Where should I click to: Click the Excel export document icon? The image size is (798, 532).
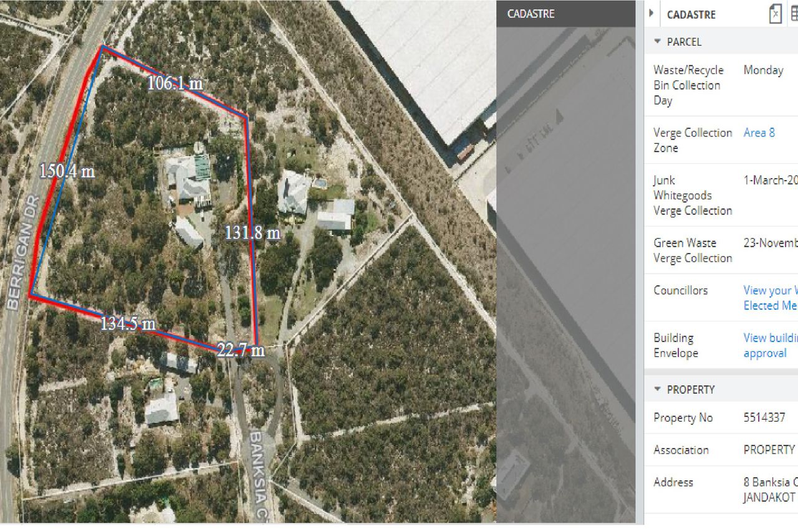coord(775,14)
